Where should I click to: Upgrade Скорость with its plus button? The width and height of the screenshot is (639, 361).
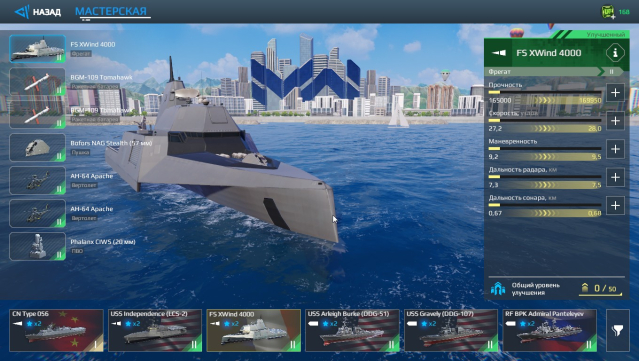click(x=615, y=121)
